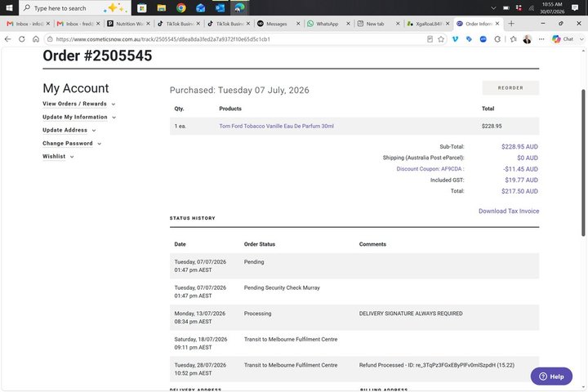The image size is (588, 392).
Task: Switch to the Messages tab
Action: click(276, 24)
